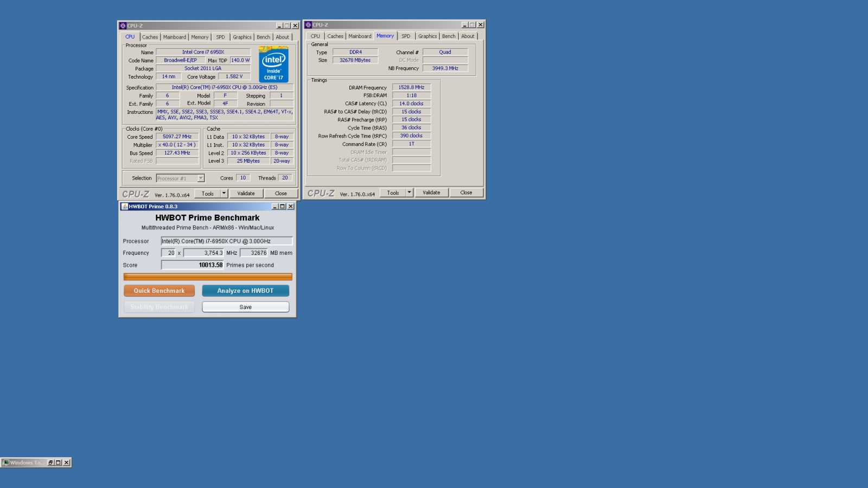
Task: Minimize the CPU-Z Memory window
Action: 464,25
